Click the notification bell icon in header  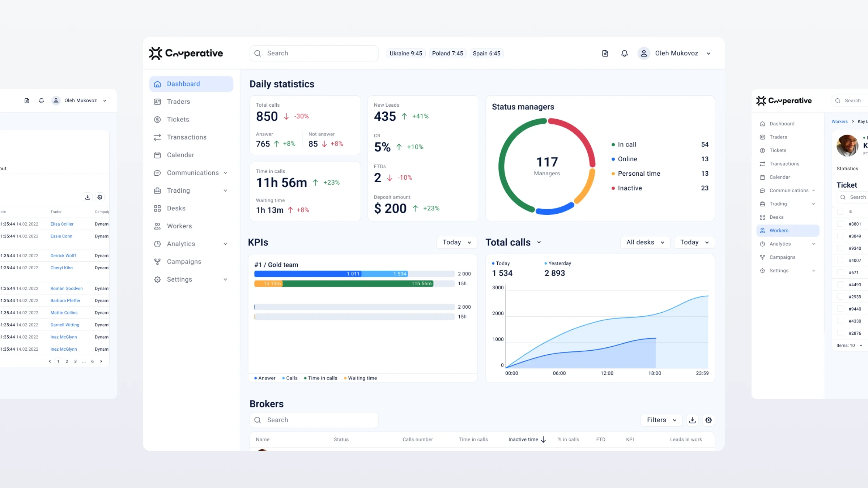(x=624, y=53)
